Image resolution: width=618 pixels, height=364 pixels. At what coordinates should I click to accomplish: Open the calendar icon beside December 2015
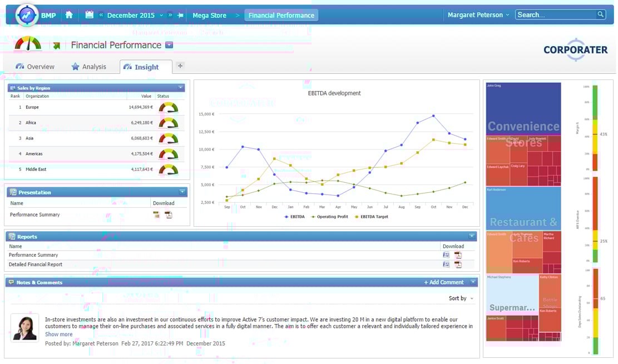(x=89, y=14)
